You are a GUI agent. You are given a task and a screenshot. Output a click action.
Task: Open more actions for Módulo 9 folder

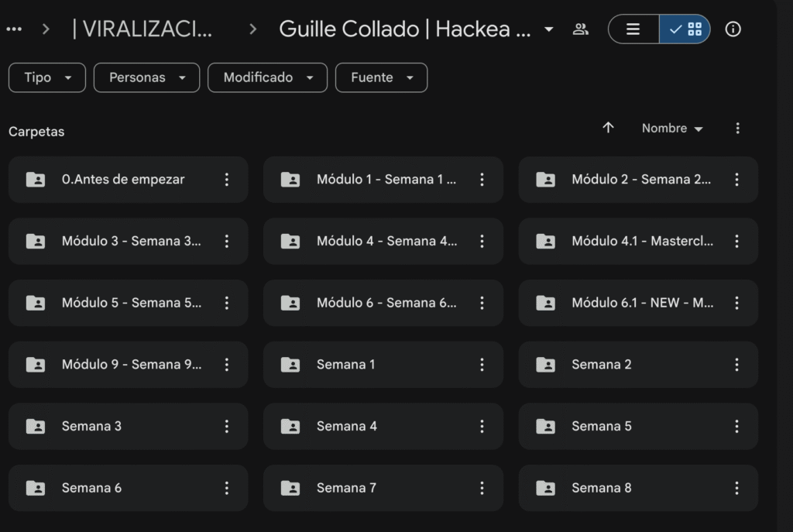point(227,364)
